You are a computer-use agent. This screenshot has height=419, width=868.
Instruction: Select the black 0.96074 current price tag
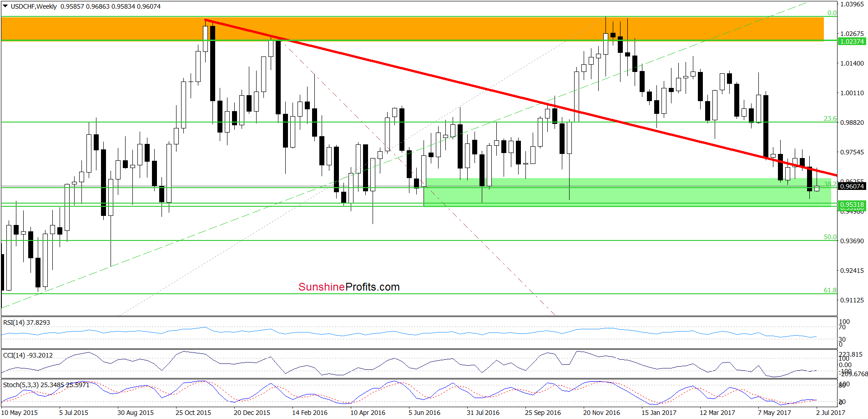click(x=852, y=186)
